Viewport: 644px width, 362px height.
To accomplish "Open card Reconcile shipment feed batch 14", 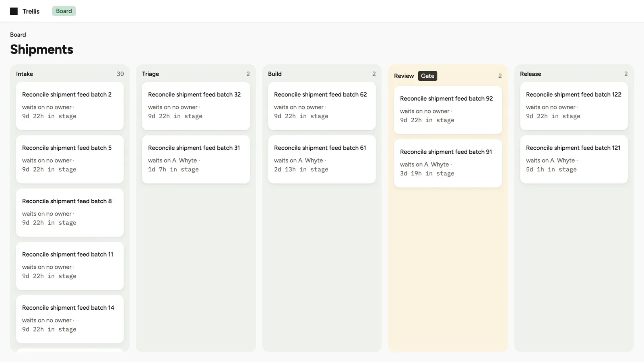I will [70, 319].
